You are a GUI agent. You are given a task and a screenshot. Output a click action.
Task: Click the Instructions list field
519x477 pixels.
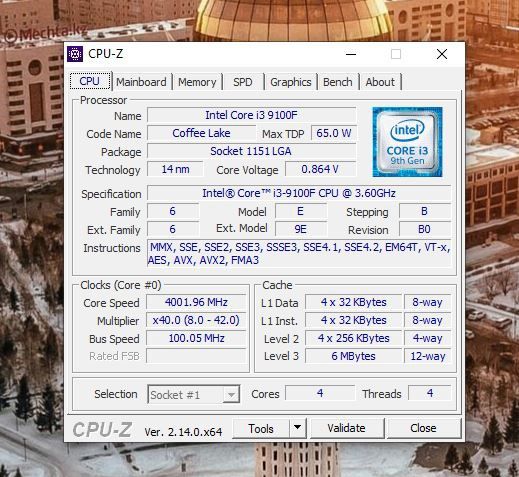(x=299, y=253)
